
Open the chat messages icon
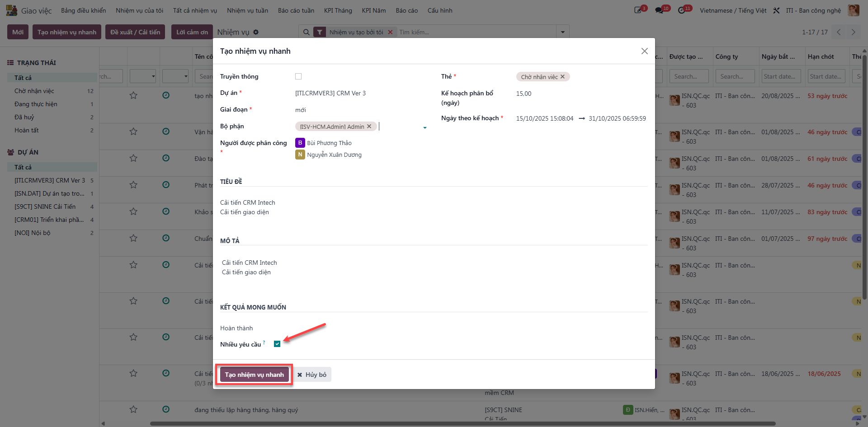click(660, 10)
